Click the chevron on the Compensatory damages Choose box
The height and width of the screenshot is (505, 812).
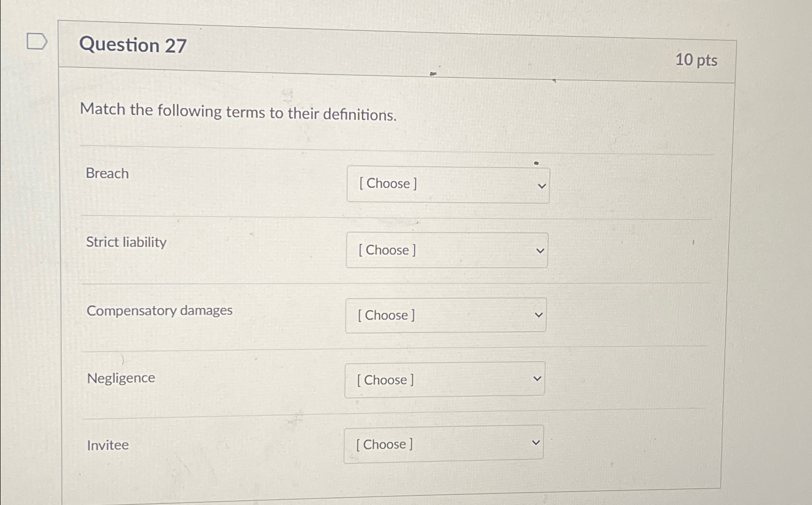539,315
